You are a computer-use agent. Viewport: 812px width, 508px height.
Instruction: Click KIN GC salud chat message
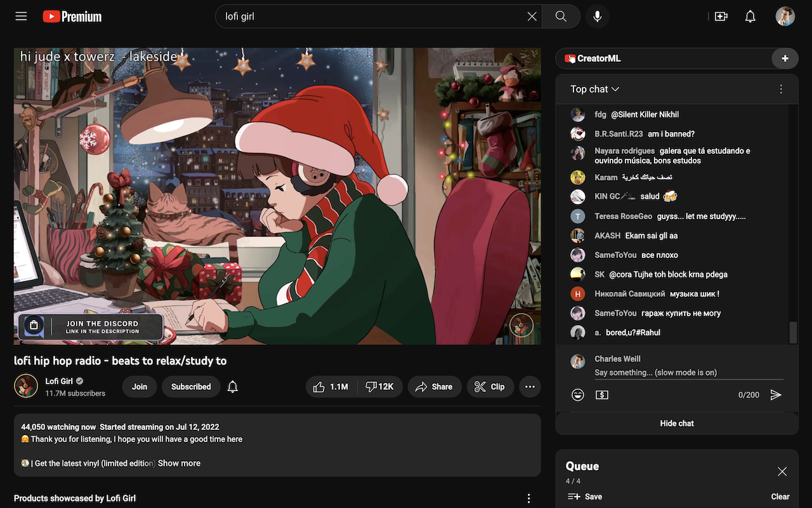click(636, 196)
